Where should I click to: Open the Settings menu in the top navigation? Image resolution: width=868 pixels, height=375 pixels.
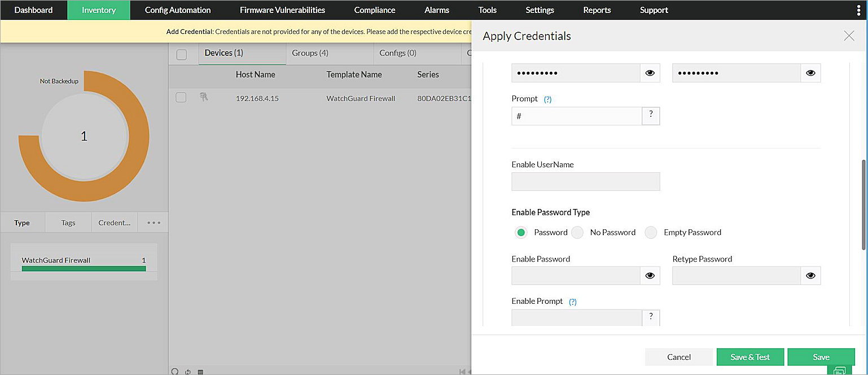[x=540, y=10]
